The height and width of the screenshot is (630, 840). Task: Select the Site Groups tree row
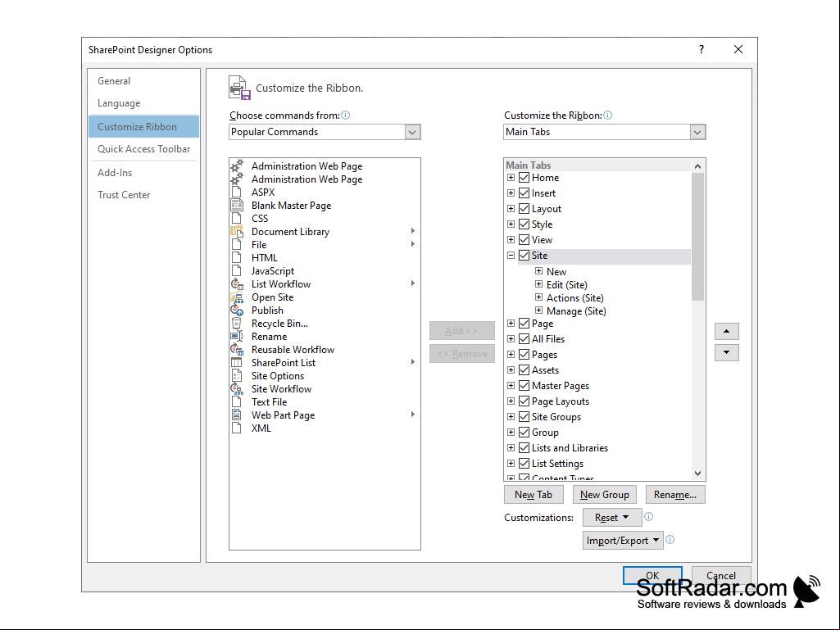[598, 416]
